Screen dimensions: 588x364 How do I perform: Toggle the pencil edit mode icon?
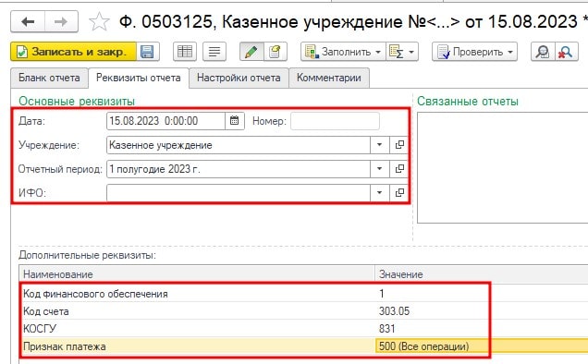click(x=251, y=52)
